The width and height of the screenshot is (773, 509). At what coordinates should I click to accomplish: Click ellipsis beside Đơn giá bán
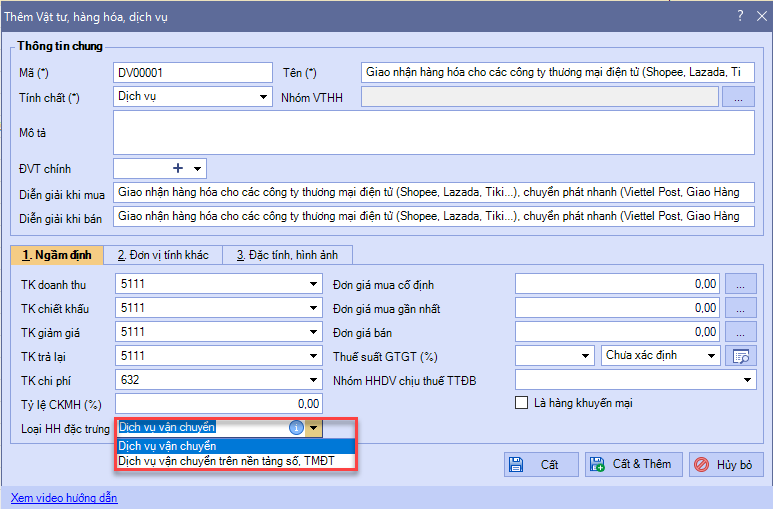[x=740, y=332]
